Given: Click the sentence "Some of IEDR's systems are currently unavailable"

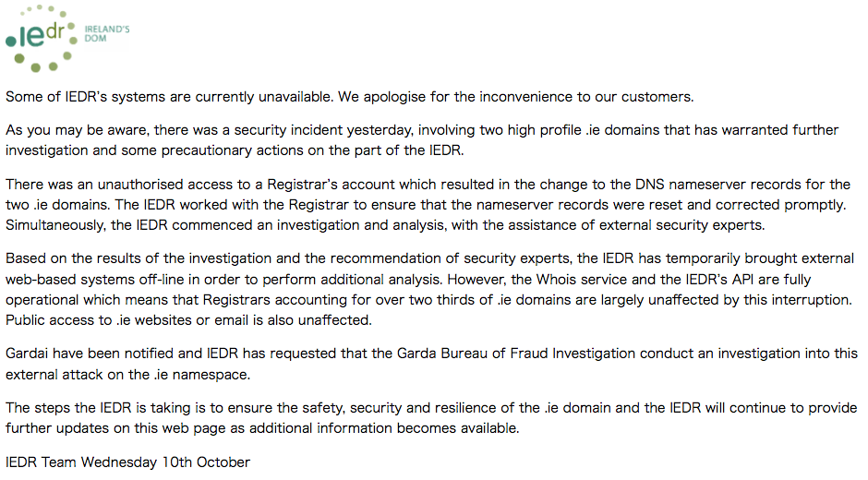Looking at the screenshot, I should click(169, 97).
